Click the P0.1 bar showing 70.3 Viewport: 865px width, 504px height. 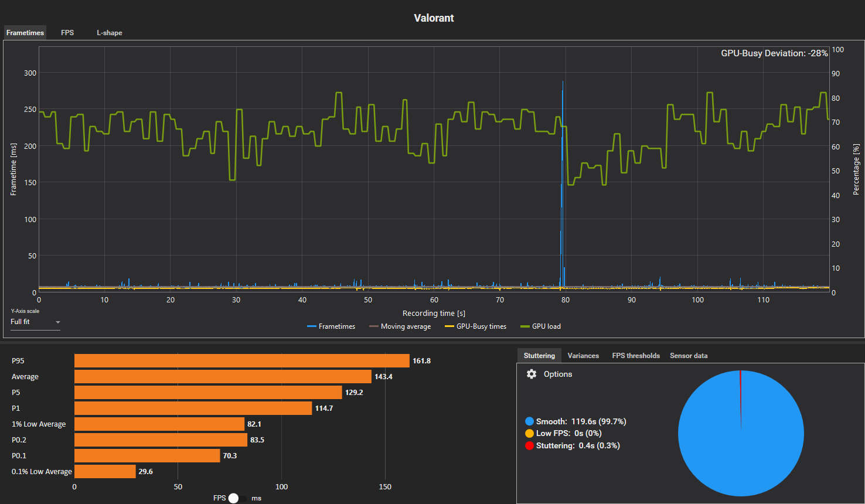[147, 455]
